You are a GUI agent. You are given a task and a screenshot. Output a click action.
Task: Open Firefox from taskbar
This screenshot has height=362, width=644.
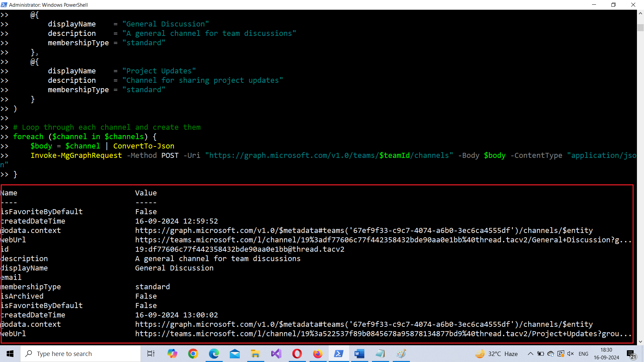point(318,354)
